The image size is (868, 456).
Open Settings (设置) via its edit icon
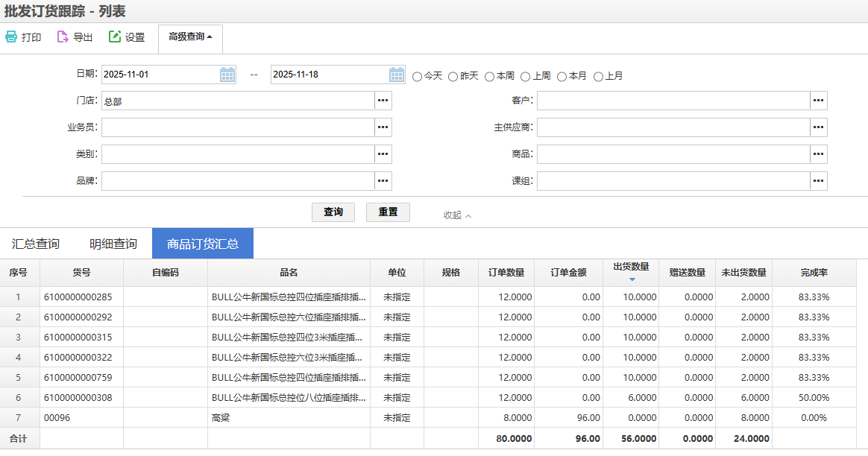tap(115, 37)
